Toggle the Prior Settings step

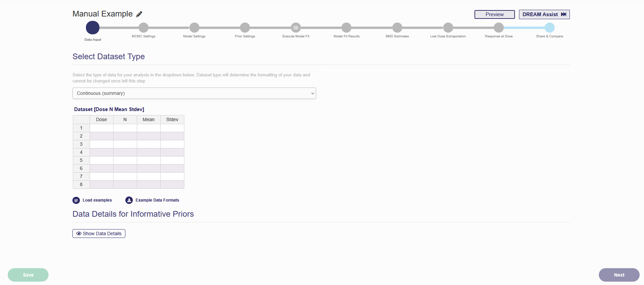click(245, 28)
